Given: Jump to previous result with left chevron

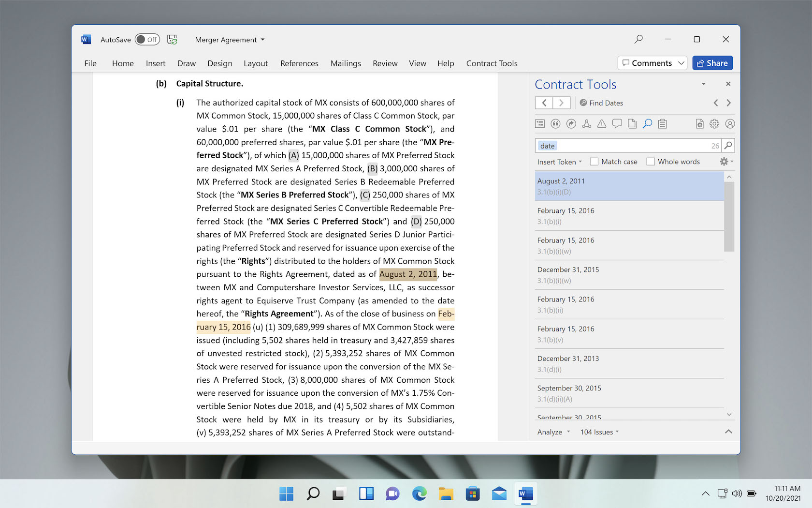Looking at the screenshot, I should click(716, 103).
